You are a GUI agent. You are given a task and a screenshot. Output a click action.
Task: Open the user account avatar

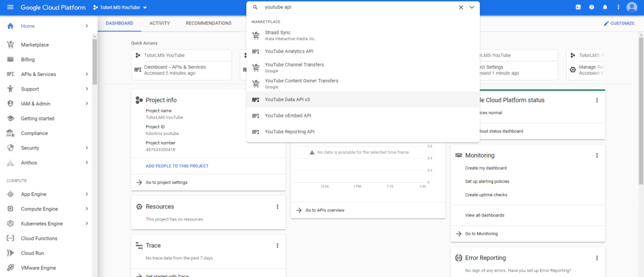(x=631, y=8)
